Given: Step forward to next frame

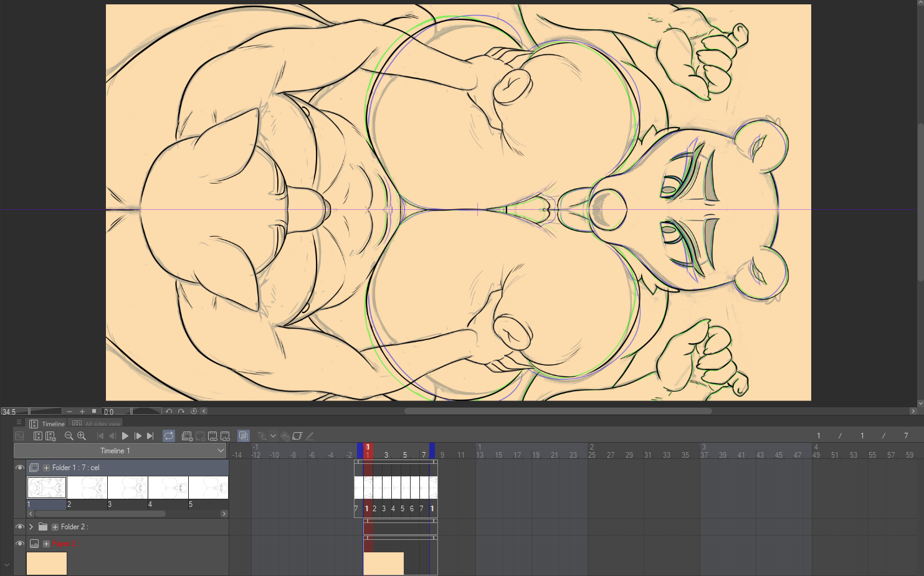Looking at the screenshot, I should click(138, 436).
